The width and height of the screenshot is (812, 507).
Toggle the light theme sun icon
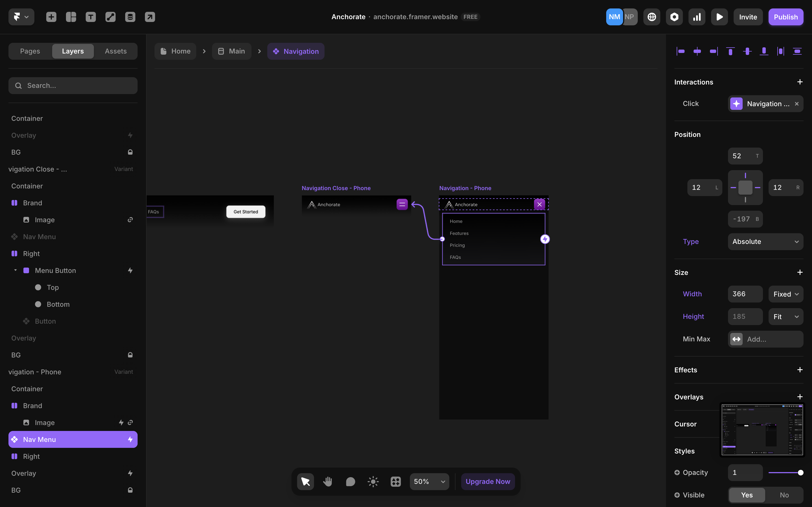(373, 482)
